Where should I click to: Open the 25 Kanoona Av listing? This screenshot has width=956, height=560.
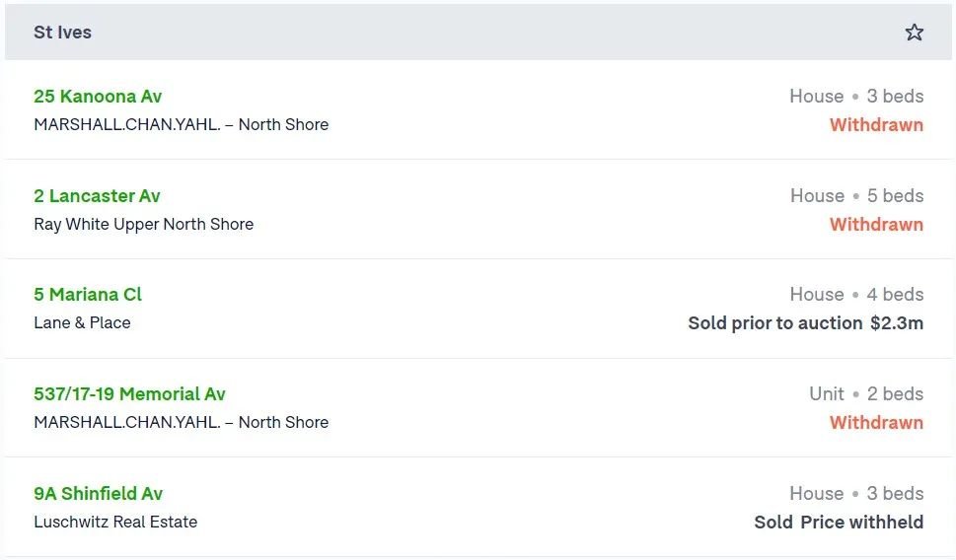click(x=98, y=97)
